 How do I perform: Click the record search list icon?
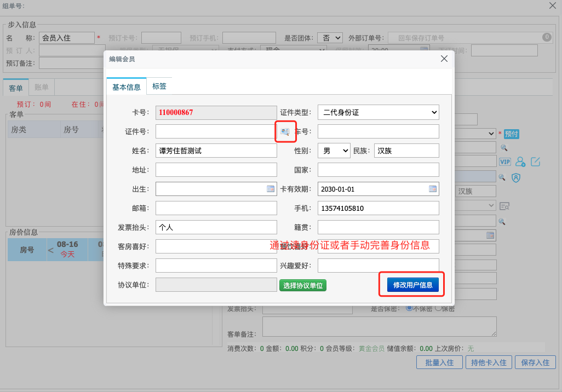504,206
